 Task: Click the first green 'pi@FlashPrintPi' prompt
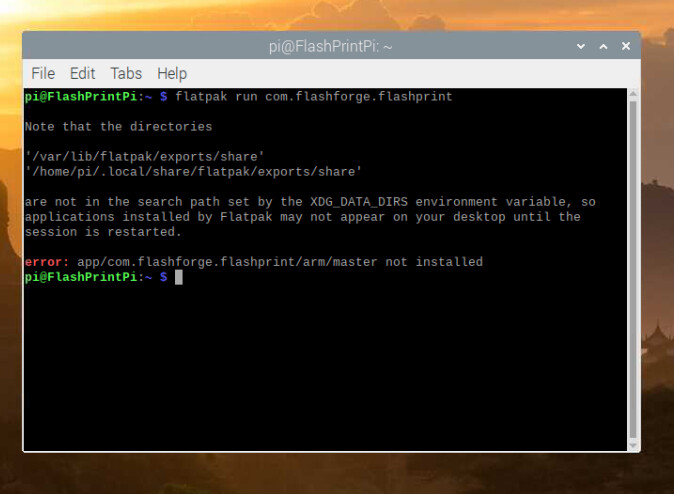81,97
